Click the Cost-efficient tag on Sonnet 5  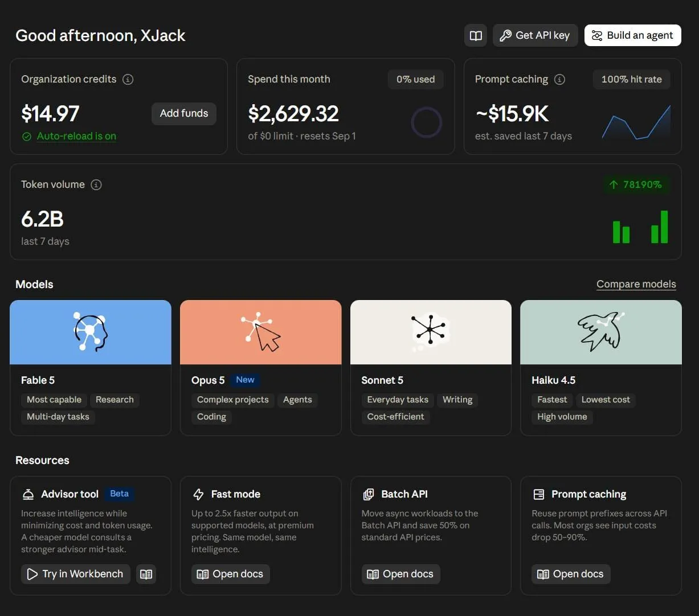[x=396, y=417]
